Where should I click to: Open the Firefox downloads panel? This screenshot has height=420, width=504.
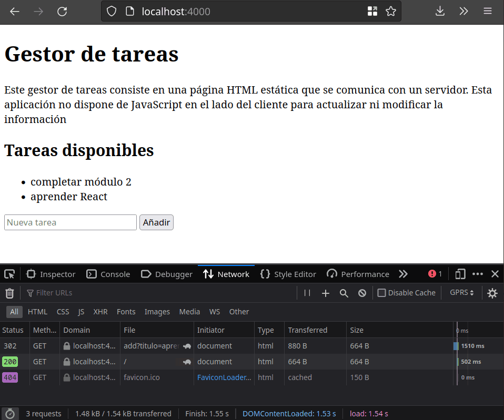(x=440, y=11)
